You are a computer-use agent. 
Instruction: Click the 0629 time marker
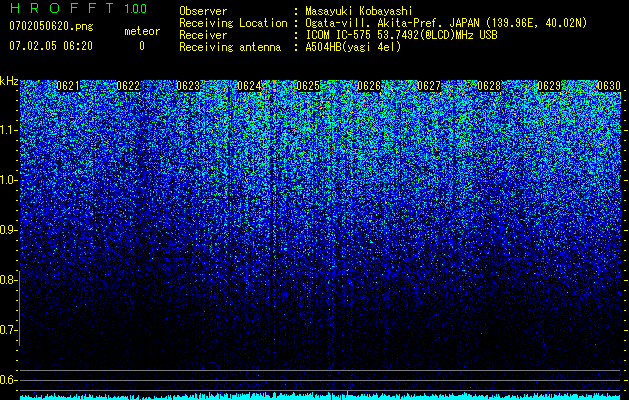coord(549,86)
